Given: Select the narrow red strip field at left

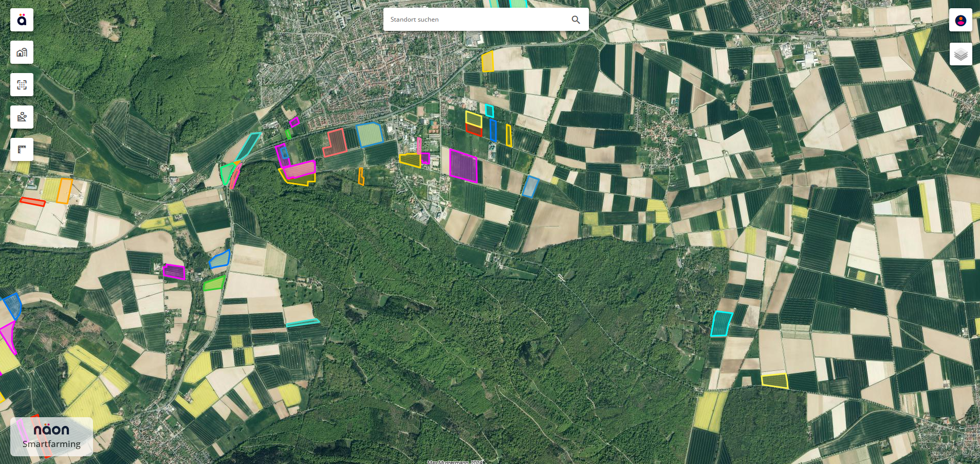Looking at the screenshot, I should (32, 202).
